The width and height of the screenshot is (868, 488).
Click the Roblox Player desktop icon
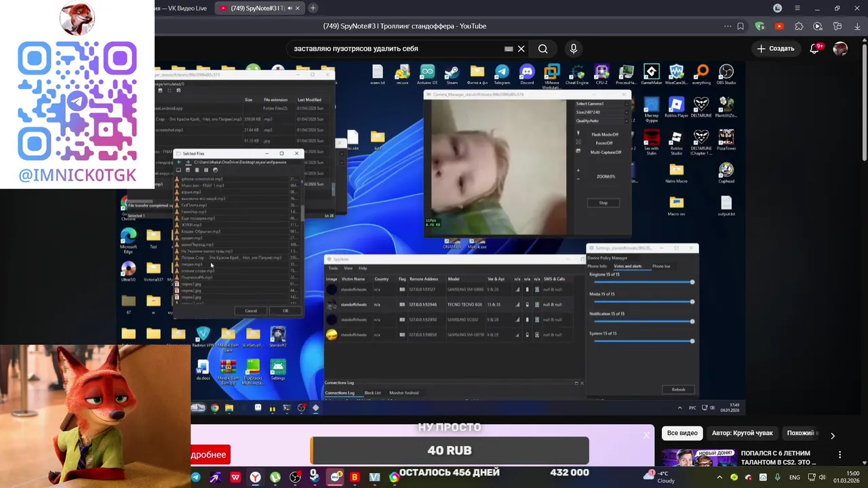coord(676,107)
